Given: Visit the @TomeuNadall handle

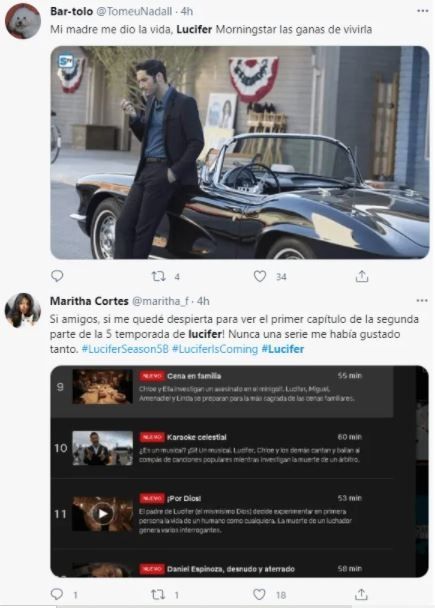Looking at the screenshot, I should [134, 11].
